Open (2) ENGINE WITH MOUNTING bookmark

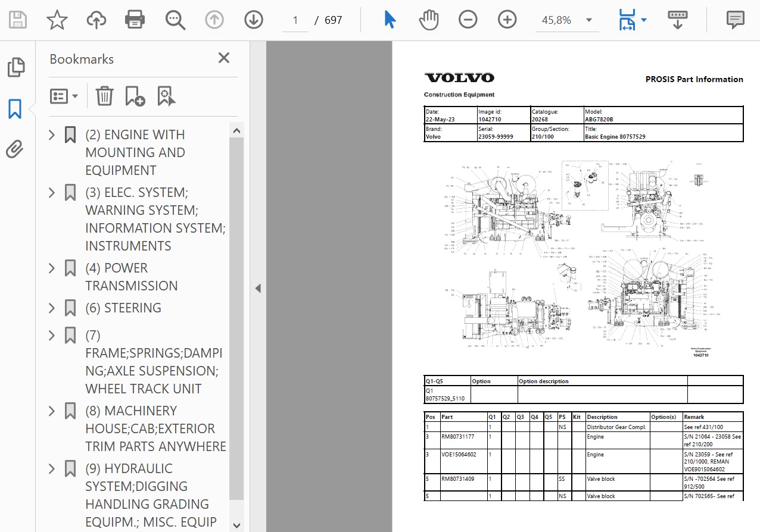135,152
